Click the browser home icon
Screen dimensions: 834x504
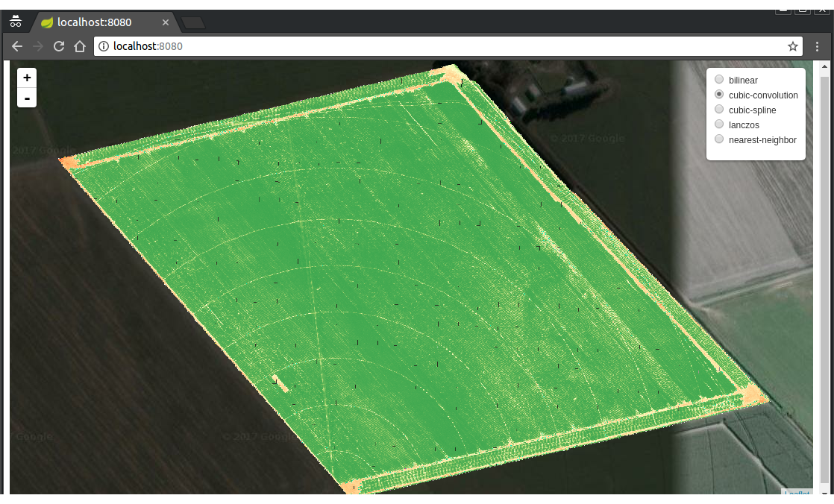(79, 45)
